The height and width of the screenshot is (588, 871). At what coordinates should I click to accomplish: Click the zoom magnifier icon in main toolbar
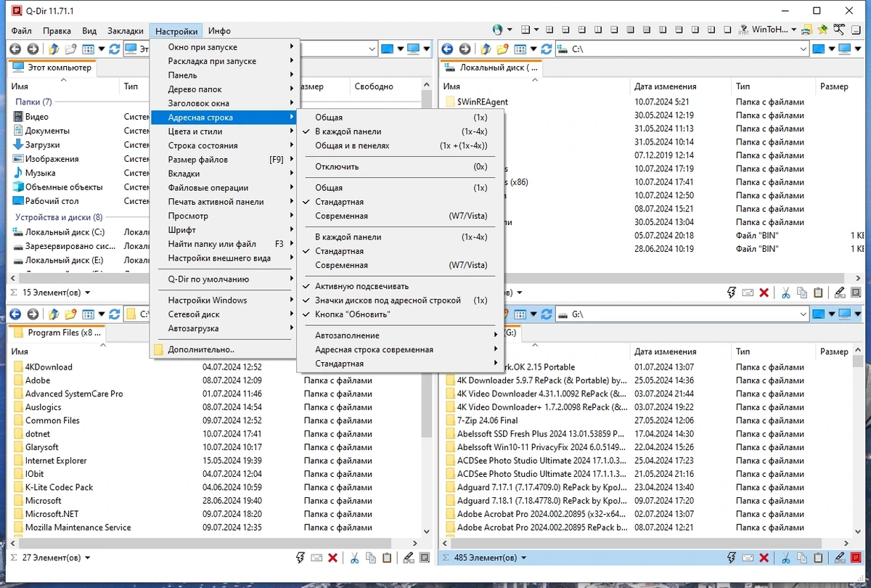[839, 30]
